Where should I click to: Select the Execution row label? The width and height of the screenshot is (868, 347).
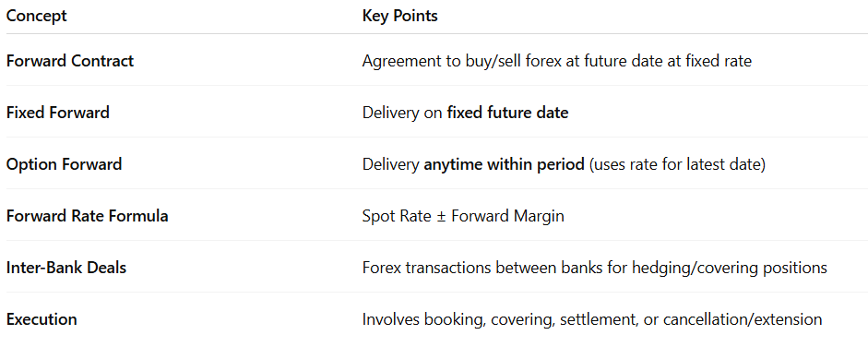[x=42, y=319]
